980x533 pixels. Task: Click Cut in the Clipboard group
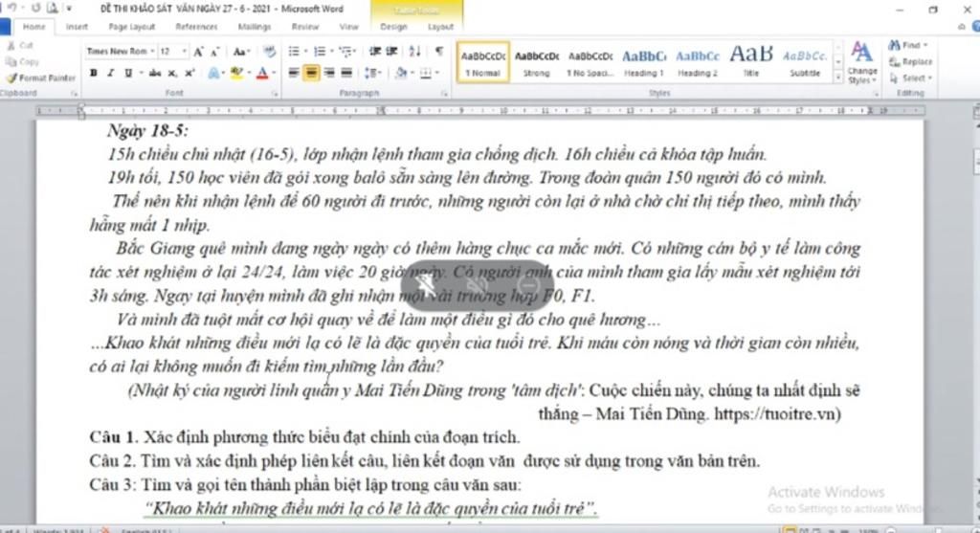20,46
